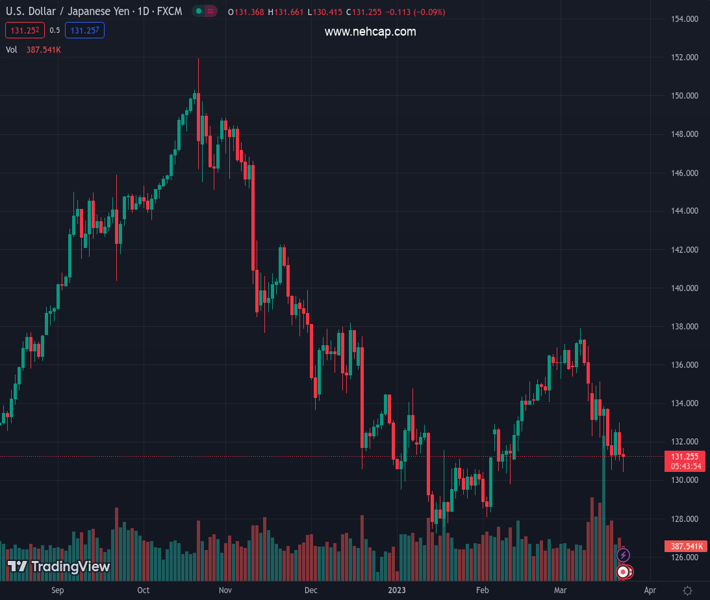Screen dimensions: 710x600
Task: Click the Sep label on the time axis
Action: click(57, 591)
